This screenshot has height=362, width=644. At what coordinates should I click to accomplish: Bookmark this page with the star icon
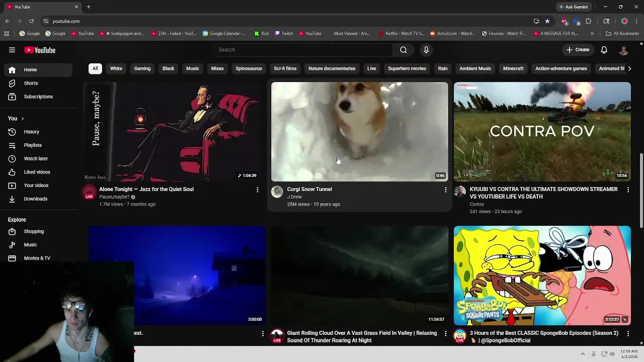coord(547,21)
